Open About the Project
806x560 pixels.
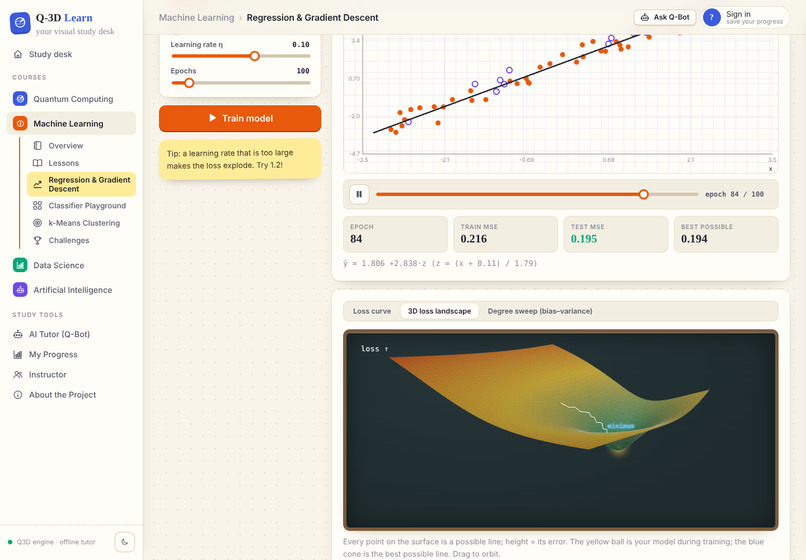pyautogui.click(x=71, y=395)
